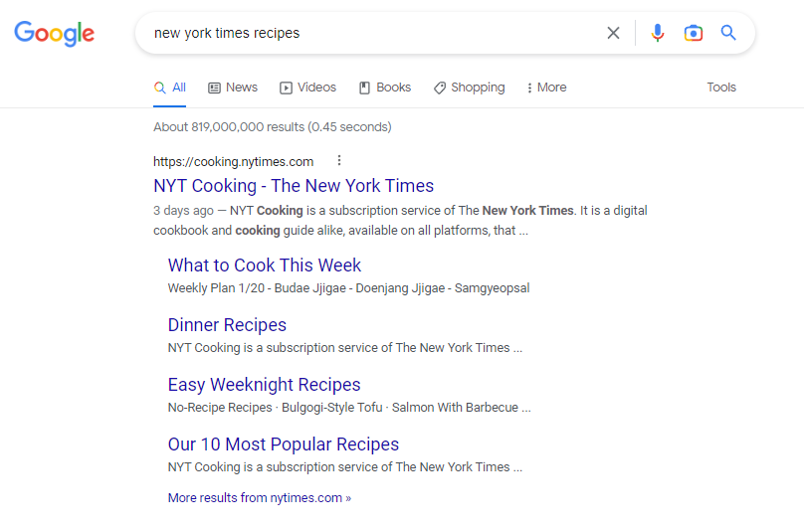Open search by image with the camera icon
This screenshot has height=532, width=804.
(x=694, y=33)
